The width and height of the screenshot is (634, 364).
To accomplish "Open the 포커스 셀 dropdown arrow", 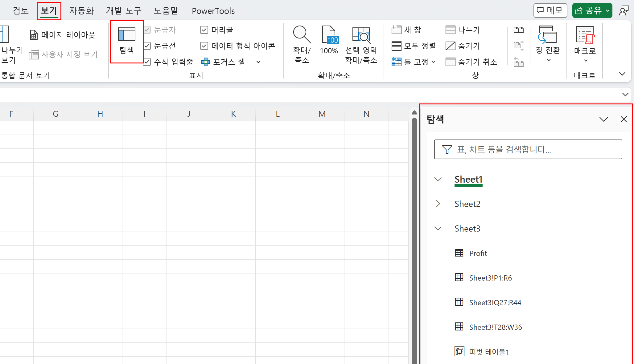I will (x=258, y=62).
